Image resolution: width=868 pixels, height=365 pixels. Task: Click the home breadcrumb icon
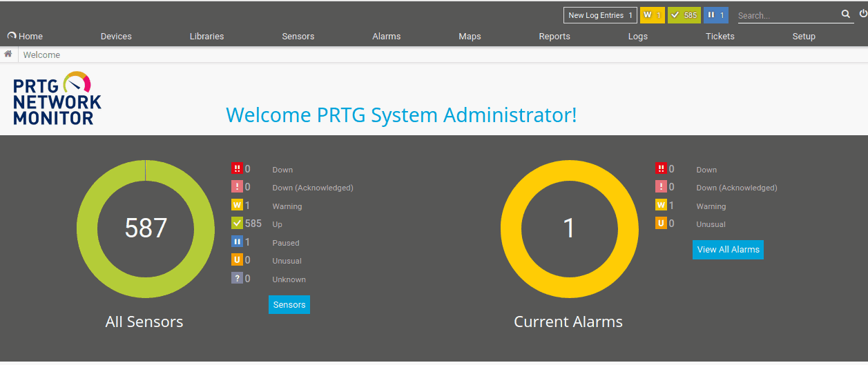point(8,54)
